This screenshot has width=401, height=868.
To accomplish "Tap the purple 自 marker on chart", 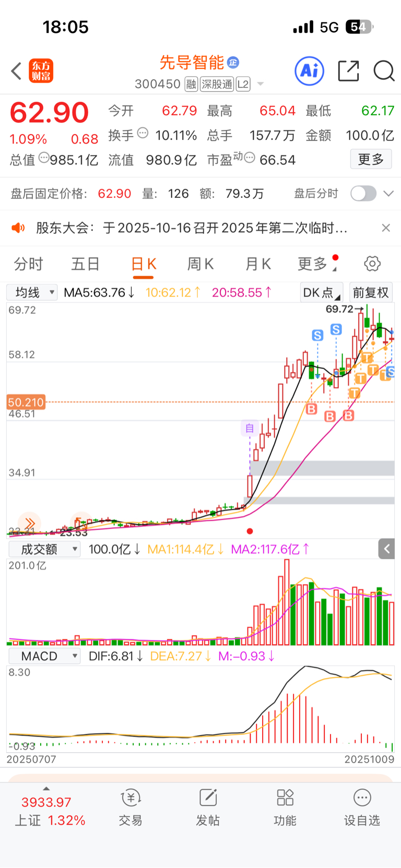I will tap(250, 428).
